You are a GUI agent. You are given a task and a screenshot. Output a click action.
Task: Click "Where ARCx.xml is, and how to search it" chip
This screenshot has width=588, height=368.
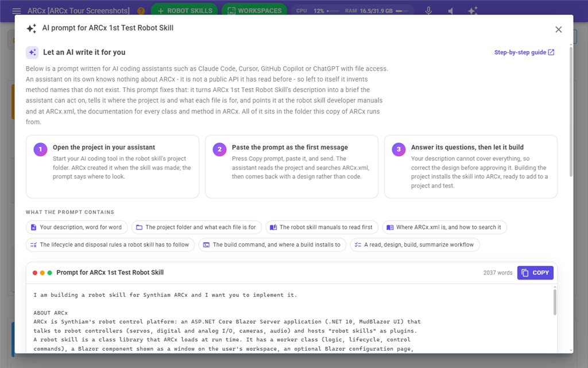click(x=444, y=227)
